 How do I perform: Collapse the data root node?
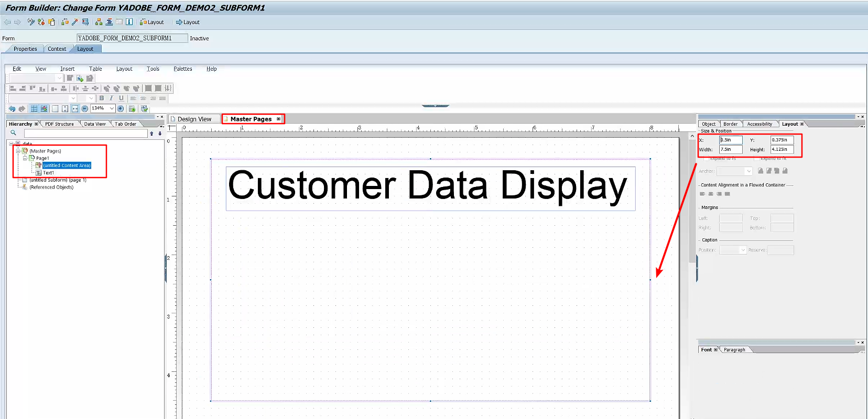[x=11, y=144]
